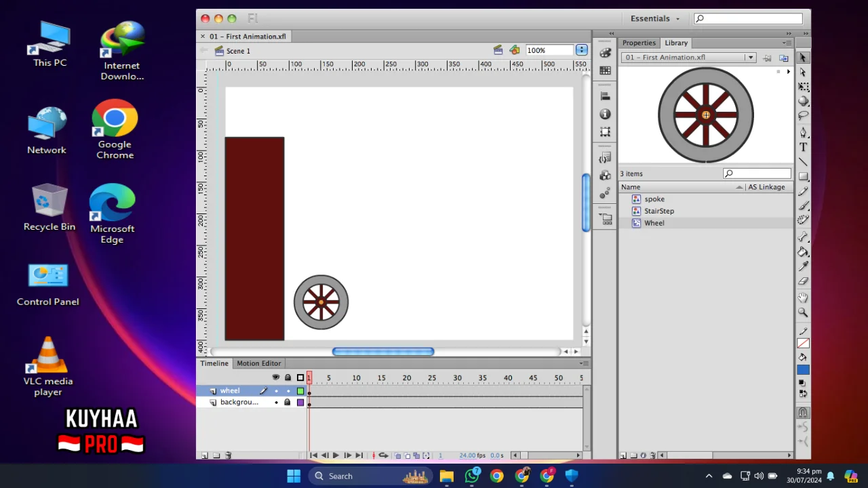Open the Motion Presets panel icon
Screen dimensions: 868x488
point(605,193)
